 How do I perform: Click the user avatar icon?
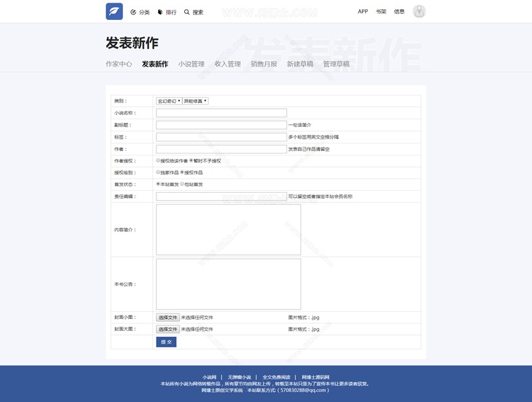[x=419, y=11]
